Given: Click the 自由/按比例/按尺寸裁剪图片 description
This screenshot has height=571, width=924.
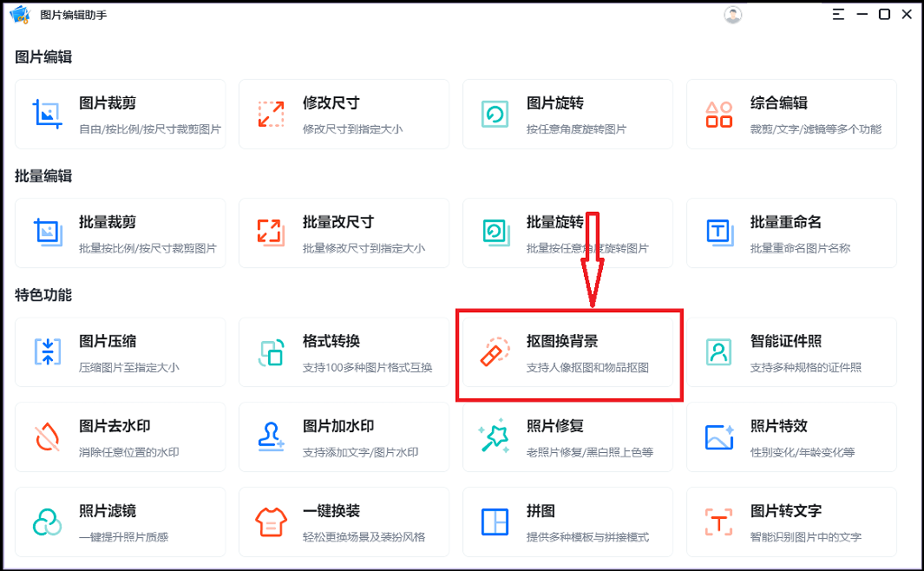Looking at the screenshot, I should 150,129.
